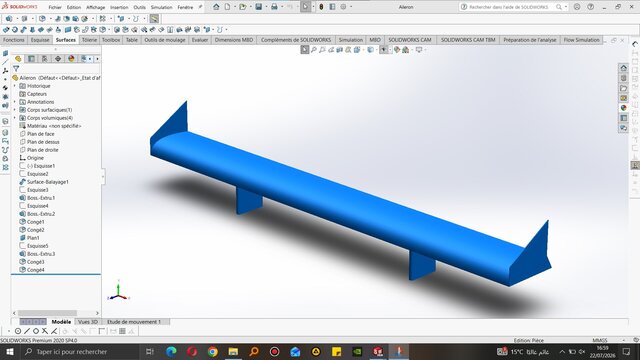Expand the Corps surfaciques(1) folder
Viewport: 640px width, 360px height.
click(15, 110)
